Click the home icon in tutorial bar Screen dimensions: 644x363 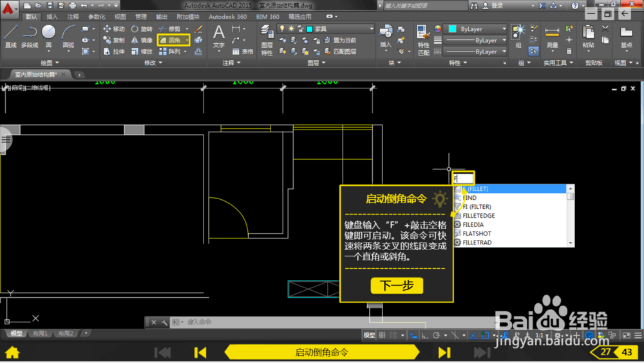[x=12, y=352]
